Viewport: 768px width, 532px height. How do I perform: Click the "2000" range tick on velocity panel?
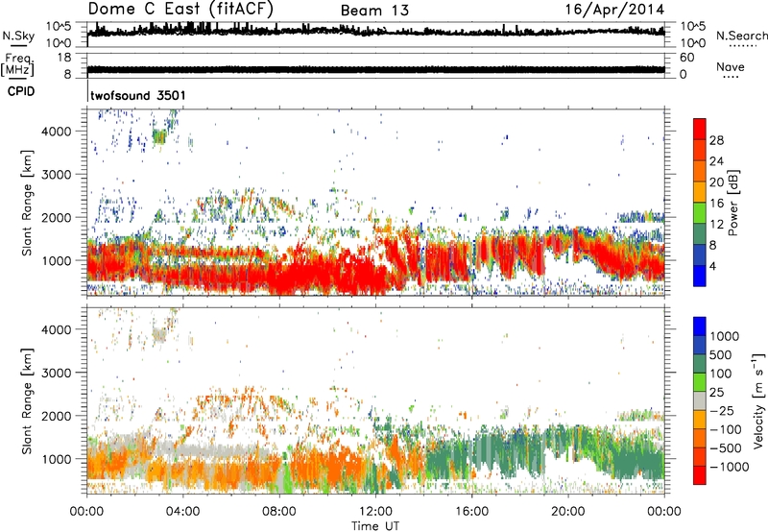(57, 416)
